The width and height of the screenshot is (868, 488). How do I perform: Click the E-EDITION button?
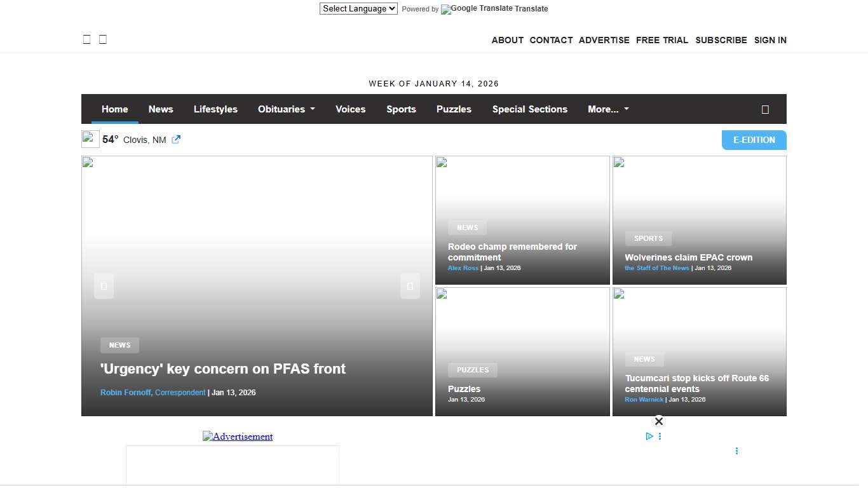coord(754,140)
